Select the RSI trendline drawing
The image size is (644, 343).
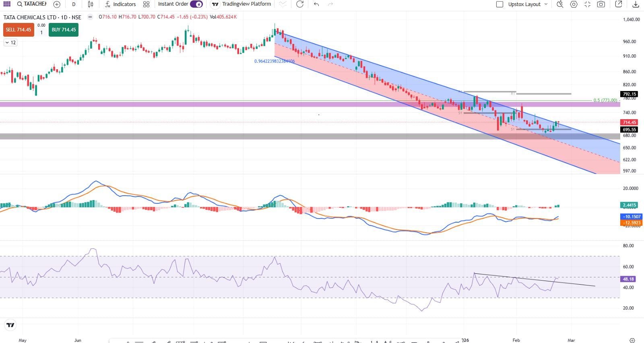pos(535,280)
